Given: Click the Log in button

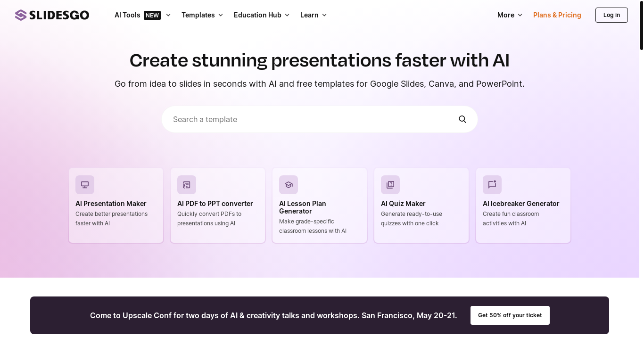Looking at the screenshot, I should click(611, 15).
